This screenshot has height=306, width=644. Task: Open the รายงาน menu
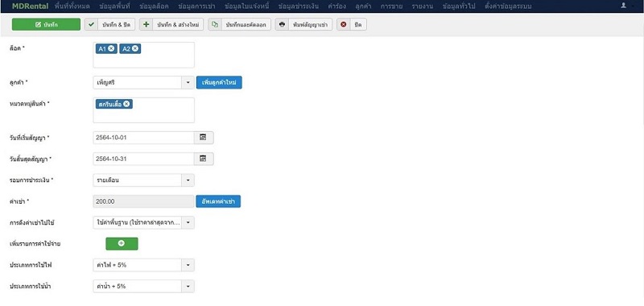pos(423,6)
